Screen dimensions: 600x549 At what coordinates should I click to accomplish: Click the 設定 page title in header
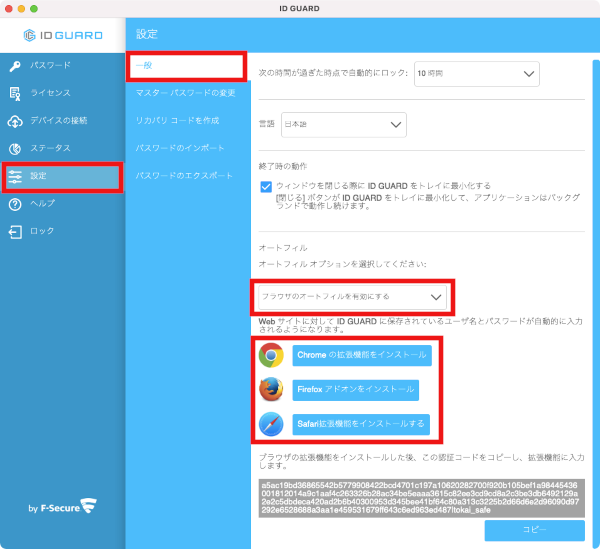point(147,34)
